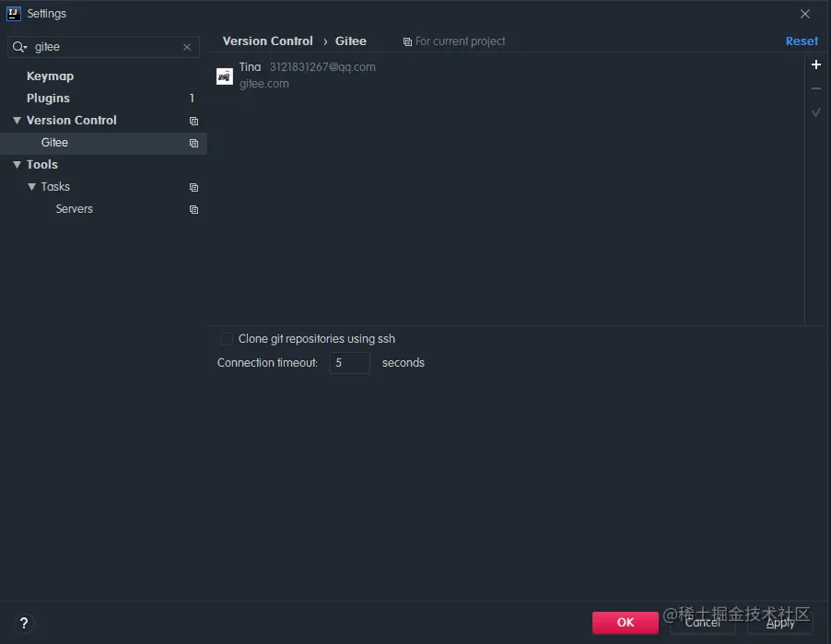Click the Cancel button
Screen dimensions: 831x644
point(702,622)
